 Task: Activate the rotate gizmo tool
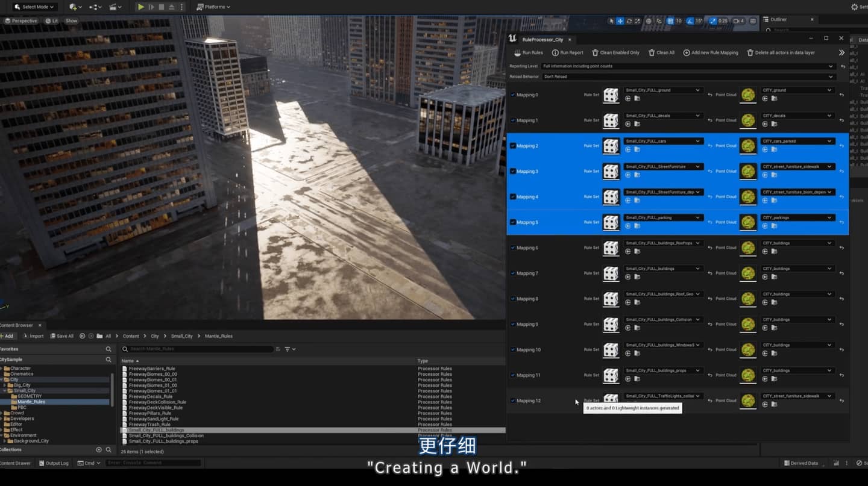tap(629, 20)
